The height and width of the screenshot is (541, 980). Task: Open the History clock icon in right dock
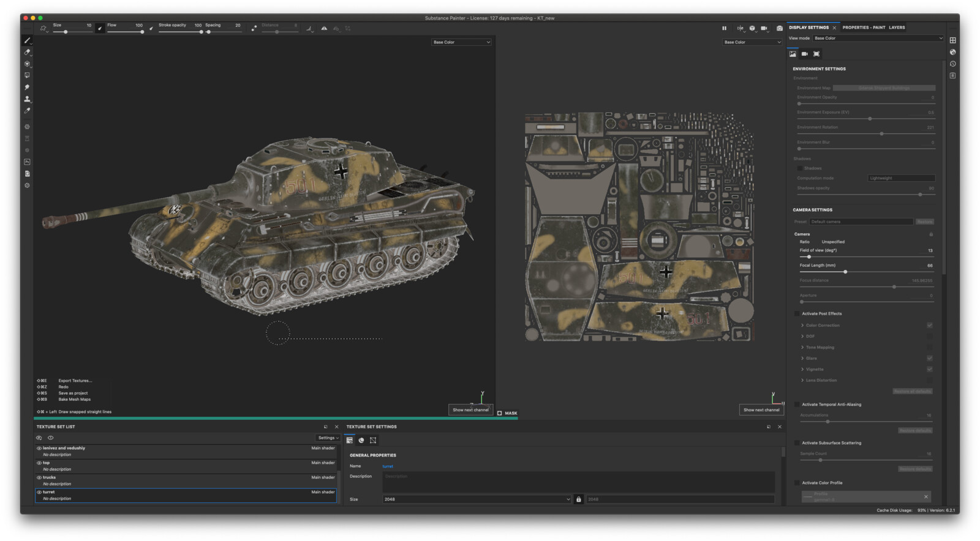[x=952, y=64]
